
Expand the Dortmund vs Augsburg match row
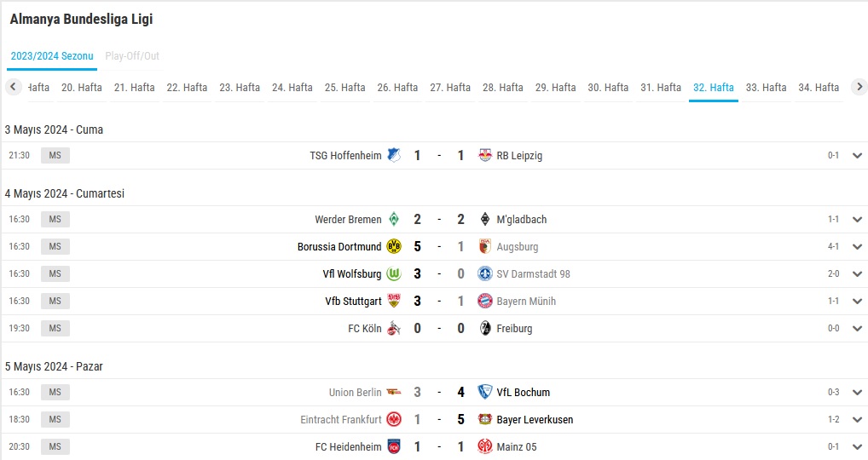(x=858, y=247)
